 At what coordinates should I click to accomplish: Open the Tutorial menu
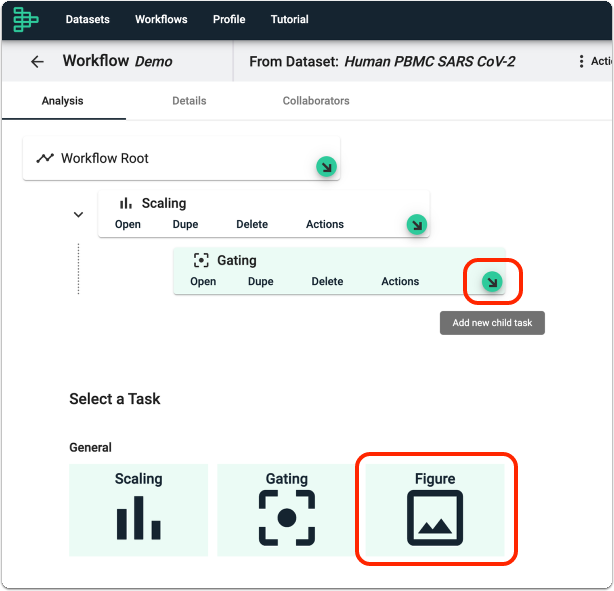coord(289,19)
